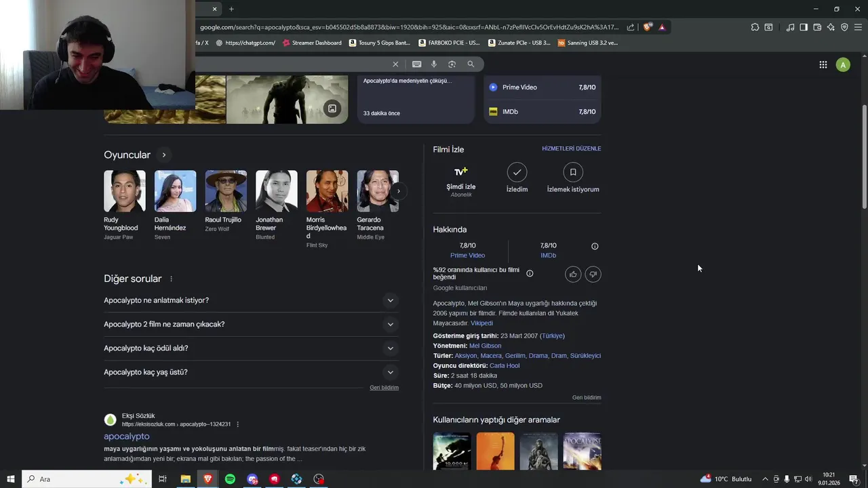This screenshot has height=488, width=868.
Task: Open the Google account avatar menu
Action: (x=843, y=65)
